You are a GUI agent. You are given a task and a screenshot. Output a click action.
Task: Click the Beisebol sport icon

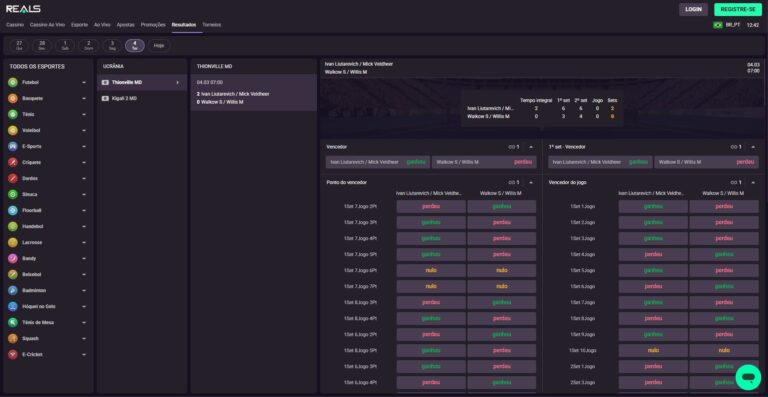click(x=13, y=275)
